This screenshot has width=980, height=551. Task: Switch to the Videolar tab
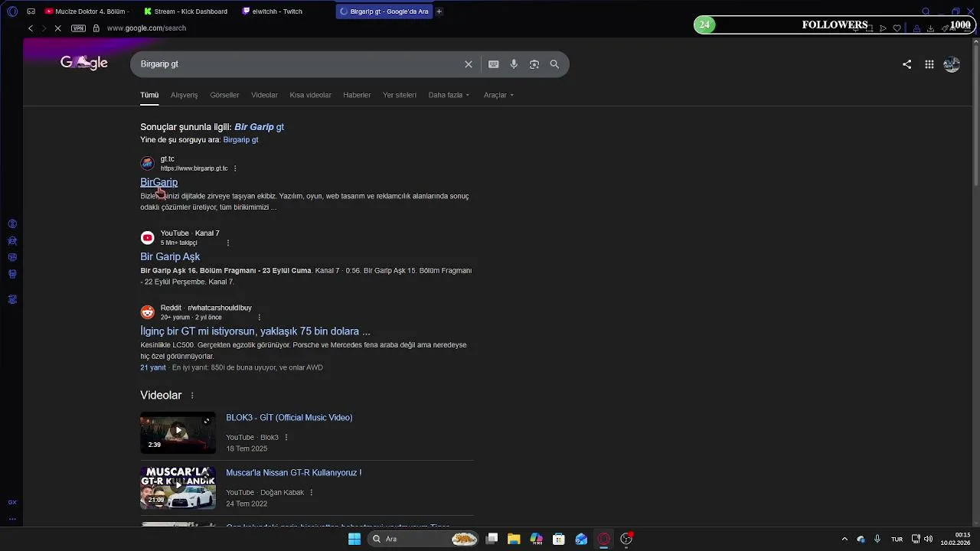coord(264,95)
